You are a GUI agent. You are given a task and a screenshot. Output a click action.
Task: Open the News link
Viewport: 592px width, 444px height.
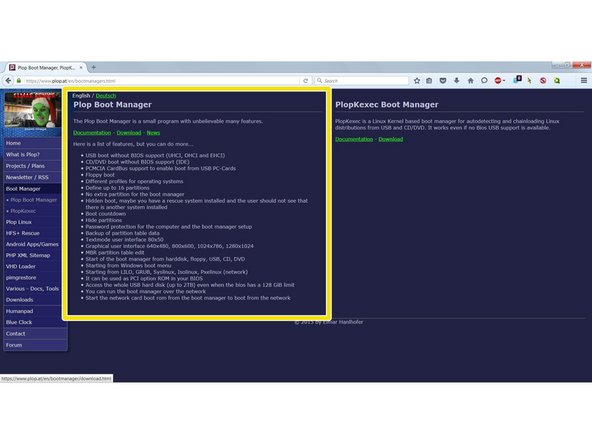(x=153, y=133)
